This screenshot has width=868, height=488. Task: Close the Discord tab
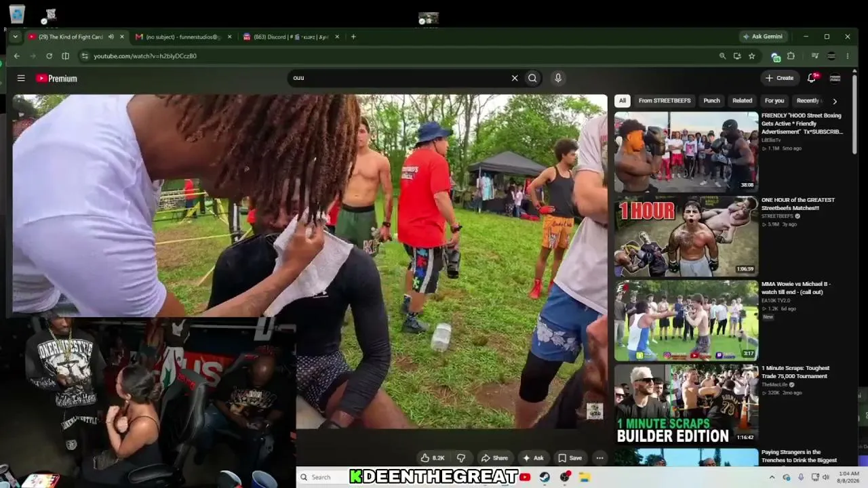[337, 37]
